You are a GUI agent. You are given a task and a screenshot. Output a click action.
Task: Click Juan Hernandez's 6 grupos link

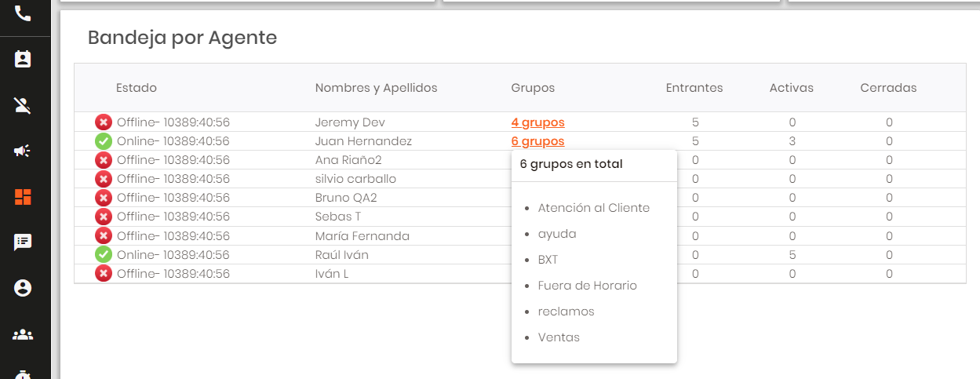pyautogui.click(x=537, y=141)
